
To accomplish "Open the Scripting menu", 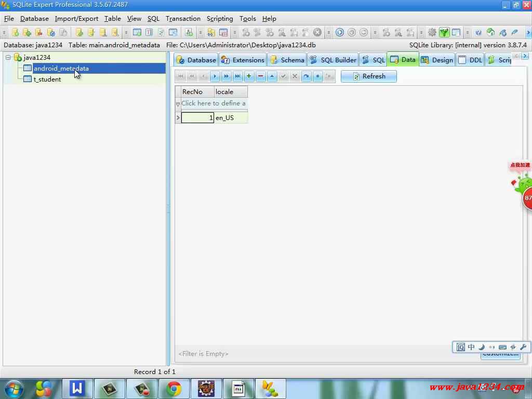I will [220, 19].
